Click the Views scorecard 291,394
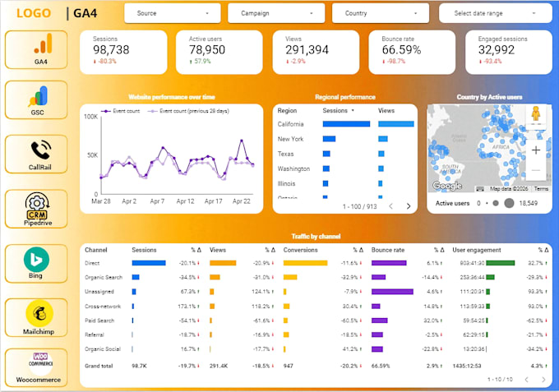The height and width of the screenshot is (392, 559). pyautogui.click(x=316, y=52)
